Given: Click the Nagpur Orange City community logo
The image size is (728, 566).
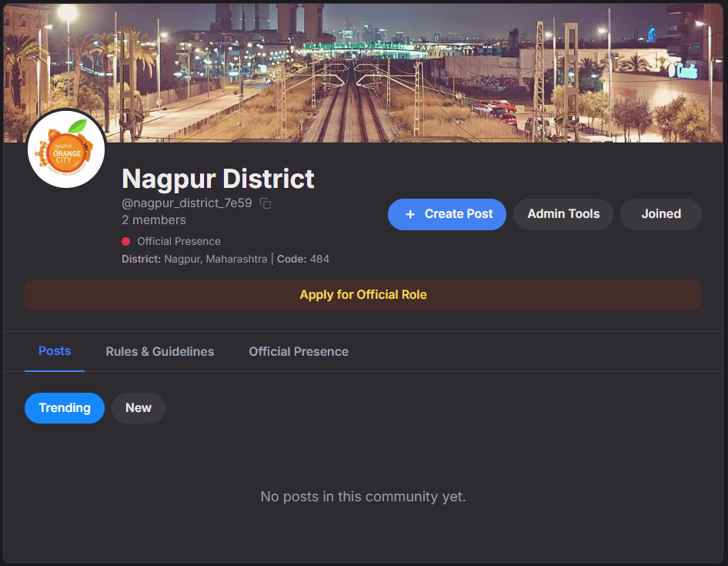Looking at the screenshot, I should pyautogui.click(x=66, y=149).
